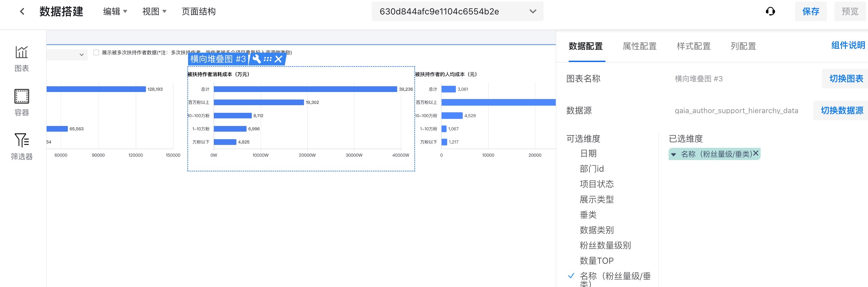Select the 数据类别 dimension
The image size is (868, 287).
click(597, 230)
